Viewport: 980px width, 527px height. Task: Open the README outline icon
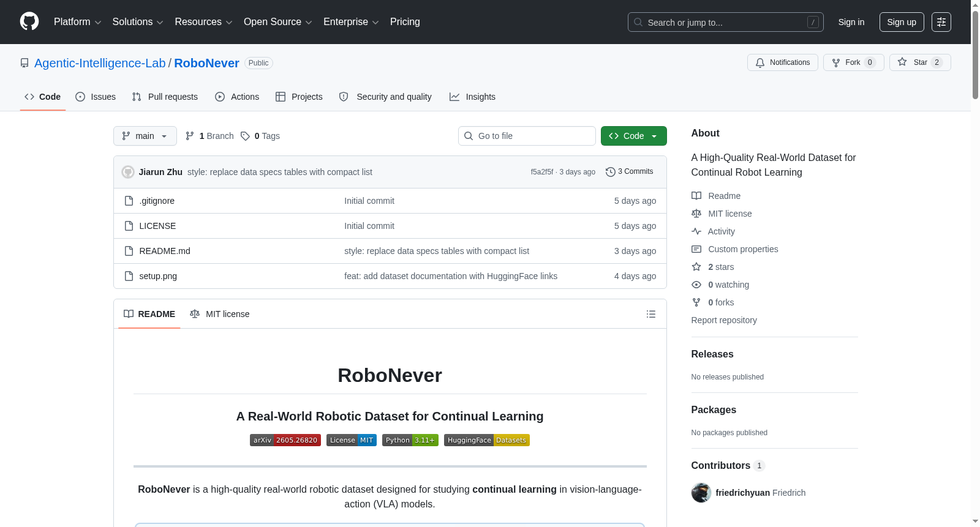651,314
